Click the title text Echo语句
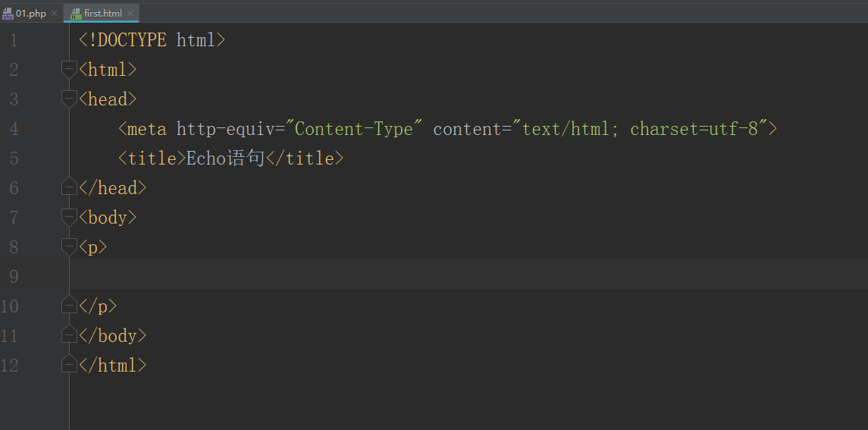Screen dimensions: 868x430 [225, 159]
